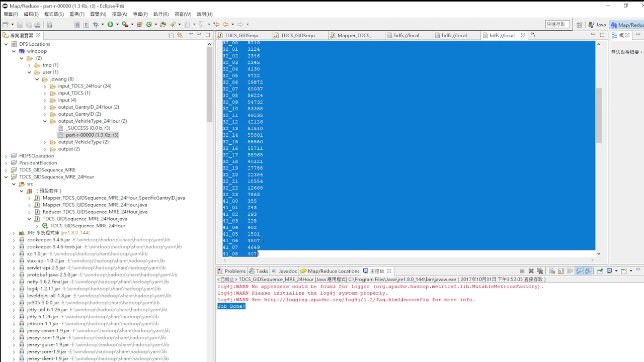Click Collapse All in project explorer
The image size is (644, 362).
tap(171, 35)
